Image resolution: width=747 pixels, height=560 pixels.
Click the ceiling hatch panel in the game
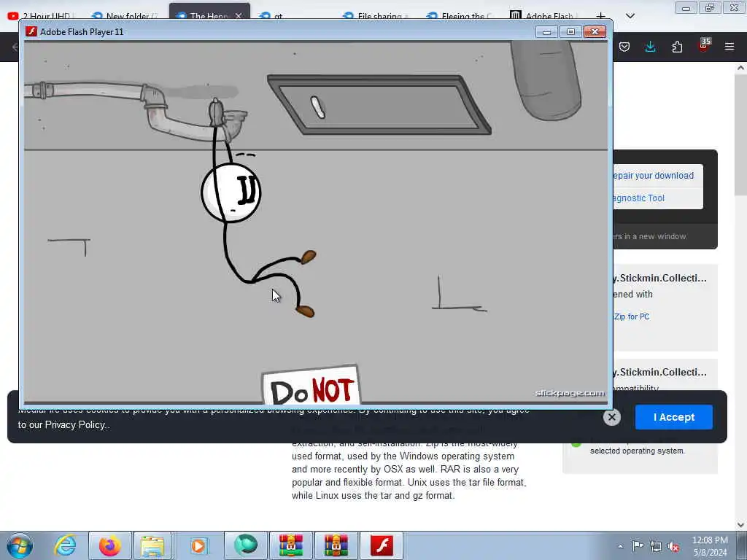[x=379, y=105]
